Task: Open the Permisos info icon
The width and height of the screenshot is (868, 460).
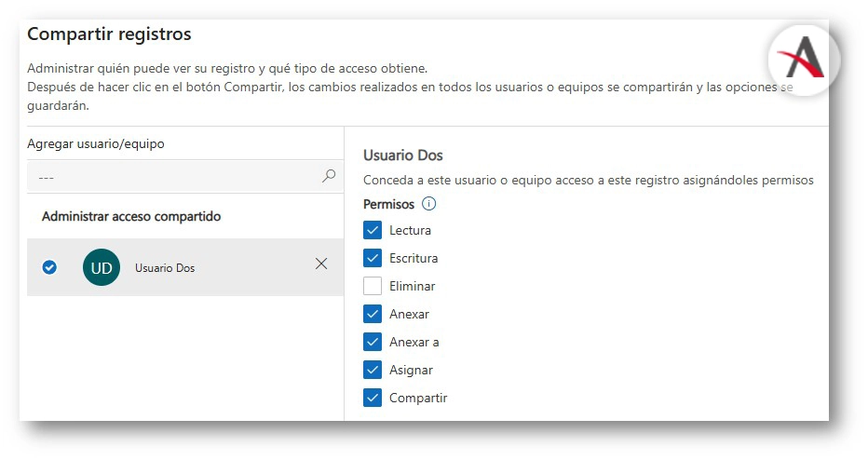Action: (429, 204)
